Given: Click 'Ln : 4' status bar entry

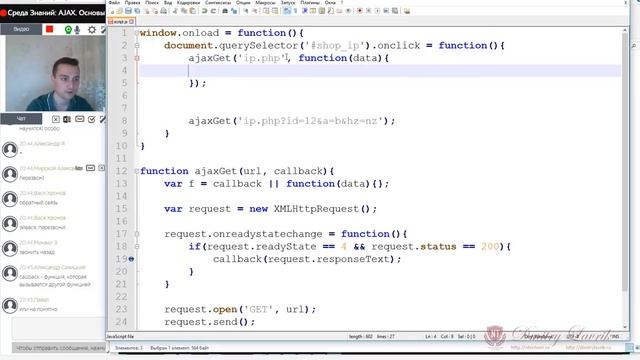Looking at the screenshot, I should [x=431, y=336].
